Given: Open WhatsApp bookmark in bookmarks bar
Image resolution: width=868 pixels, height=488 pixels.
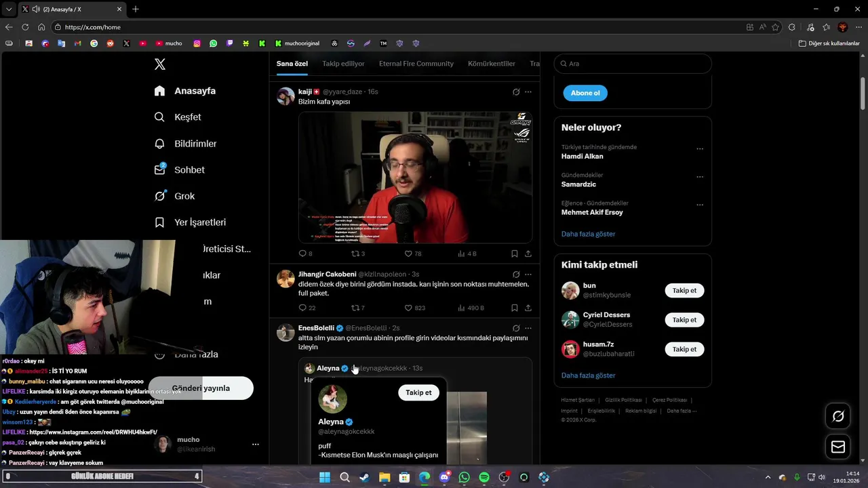Looking at the screenshot, I should (214, 43).
